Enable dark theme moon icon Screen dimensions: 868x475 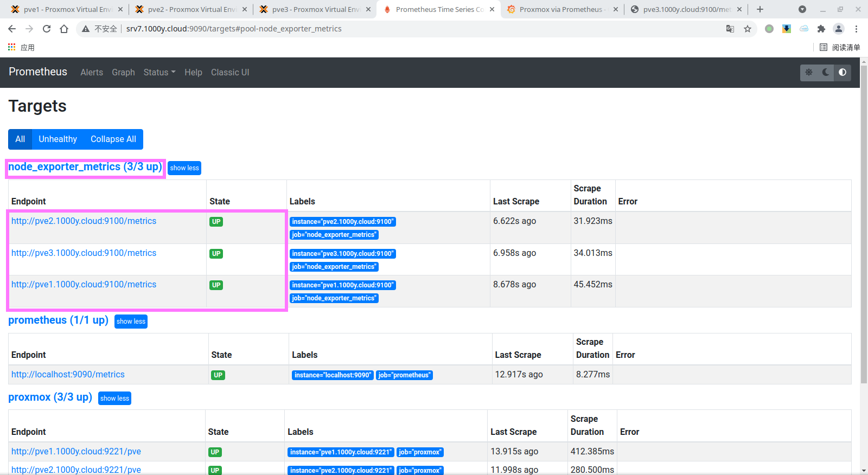coord(826,72)
